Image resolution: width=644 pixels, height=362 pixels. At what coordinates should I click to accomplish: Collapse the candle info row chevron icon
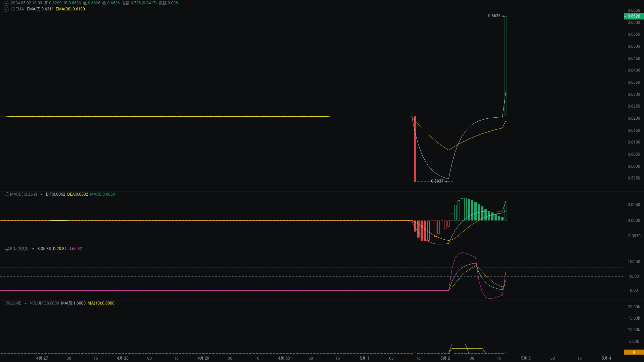6,3
